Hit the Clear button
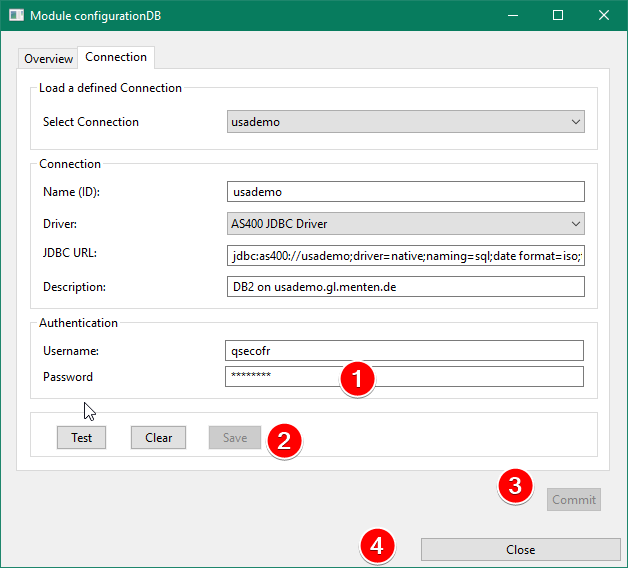 pos(158,438)
